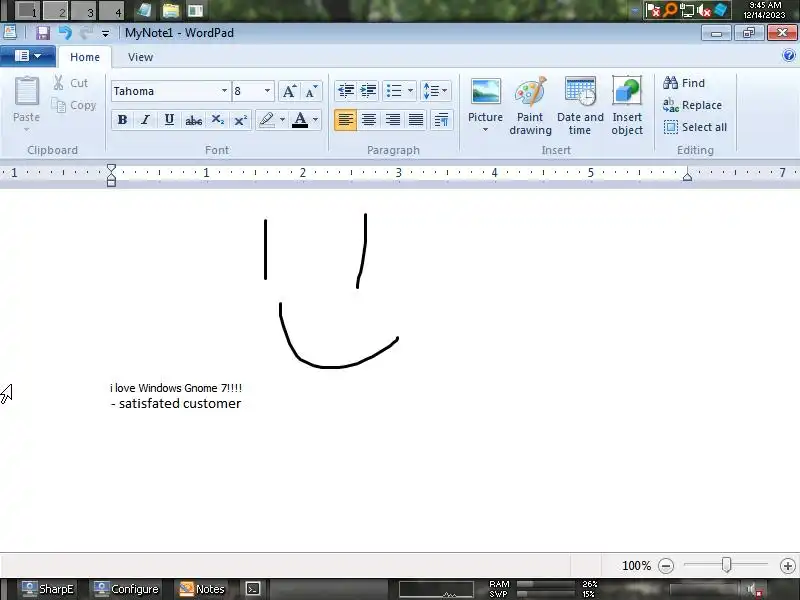Switch to the Home tab
Viewport: 800px width, 600px height.
[85, 57]
